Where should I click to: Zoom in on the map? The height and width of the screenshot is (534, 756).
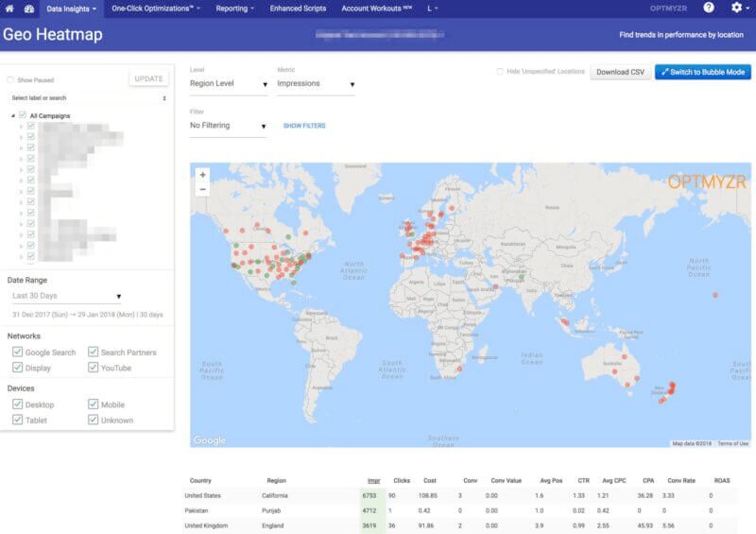click(x=202, y=175)
